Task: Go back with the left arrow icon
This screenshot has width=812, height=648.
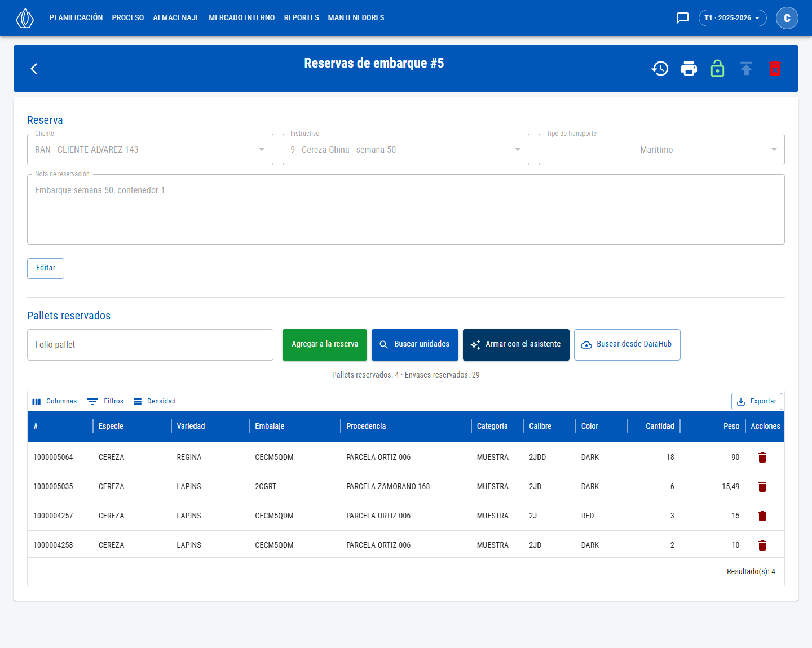Action: coord(34,69)
